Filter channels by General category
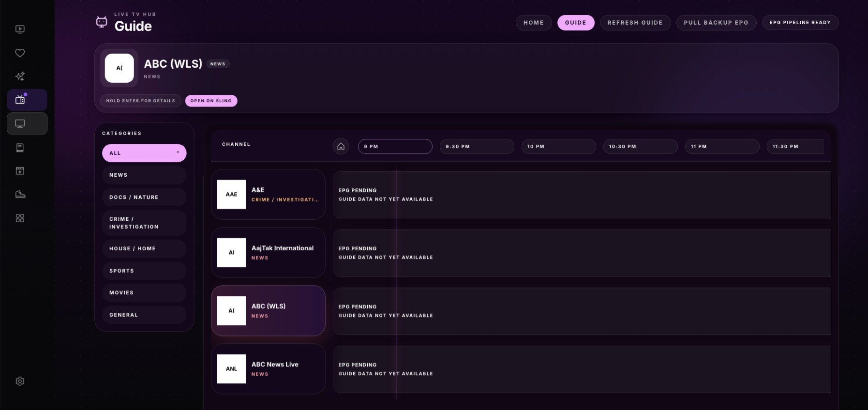This screenshot has height=410, width=868. (144, 315)
